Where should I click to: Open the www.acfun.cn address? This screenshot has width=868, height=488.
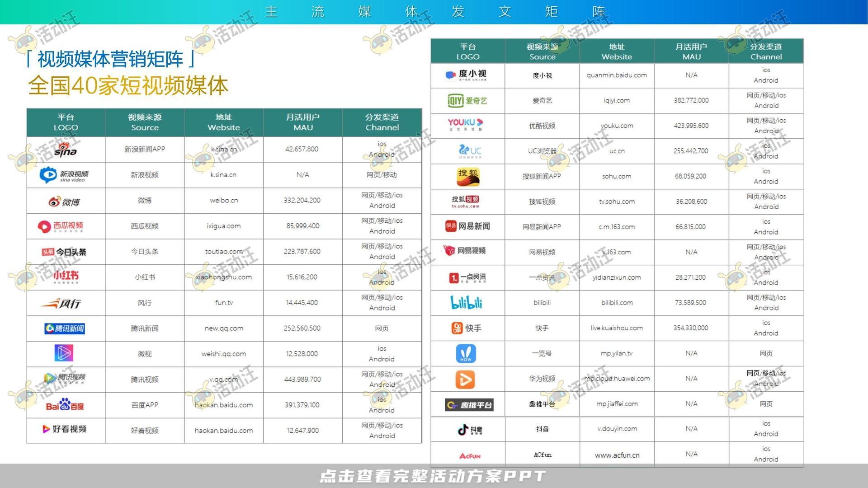click(x=617, y=455)
